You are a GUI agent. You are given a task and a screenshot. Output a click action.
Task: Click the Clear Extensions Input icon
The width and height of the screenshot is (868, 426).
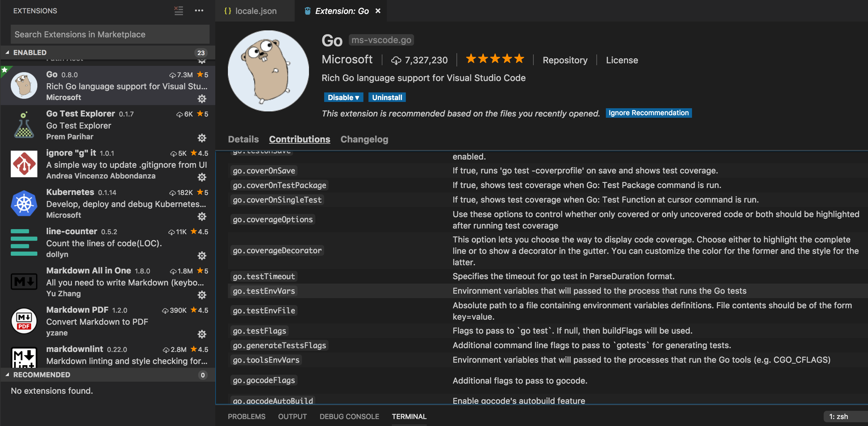pos(179,11)
